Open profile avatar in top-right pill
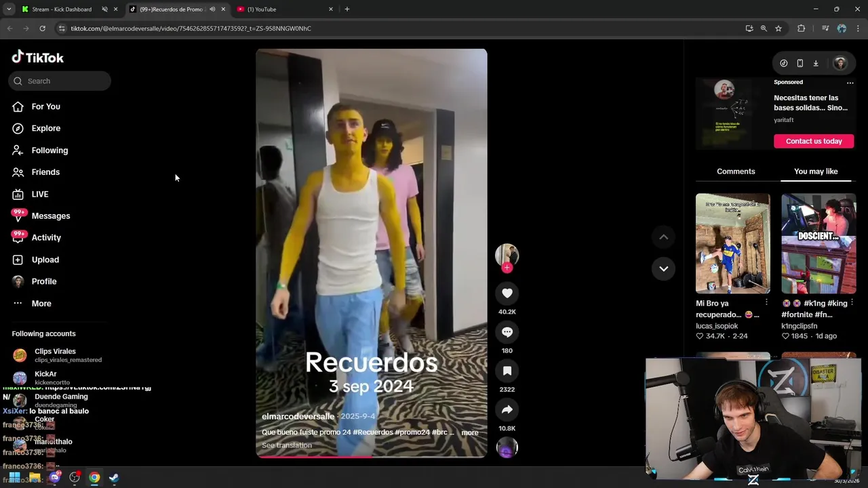The image size is (868, 488). point(840,63)
